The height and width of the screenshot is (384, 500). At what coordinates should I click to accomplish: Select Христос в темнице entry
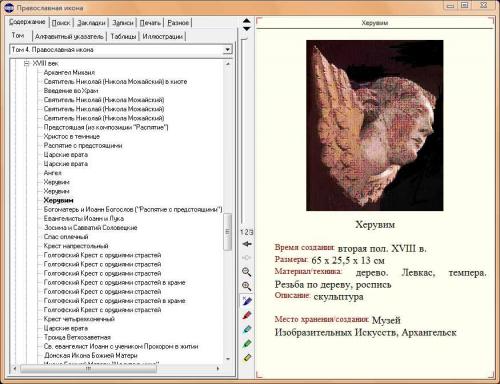click(x=72, y=136)
